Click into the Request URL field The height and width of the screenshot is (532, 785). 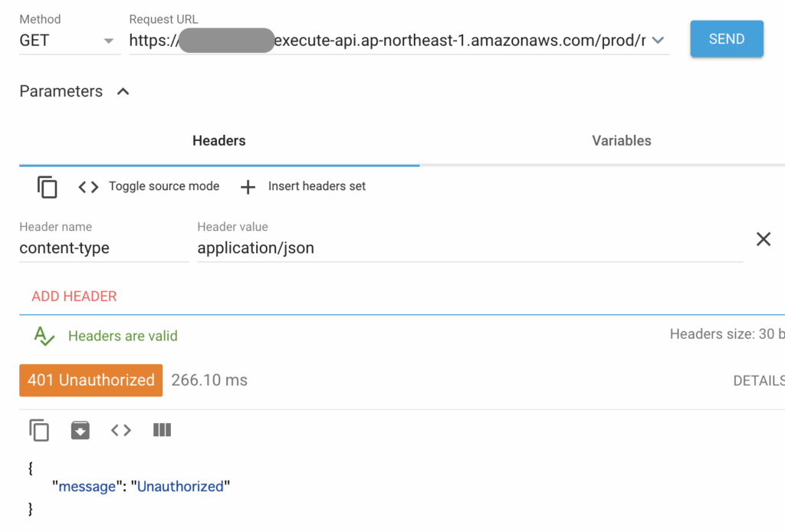[389, 41]
